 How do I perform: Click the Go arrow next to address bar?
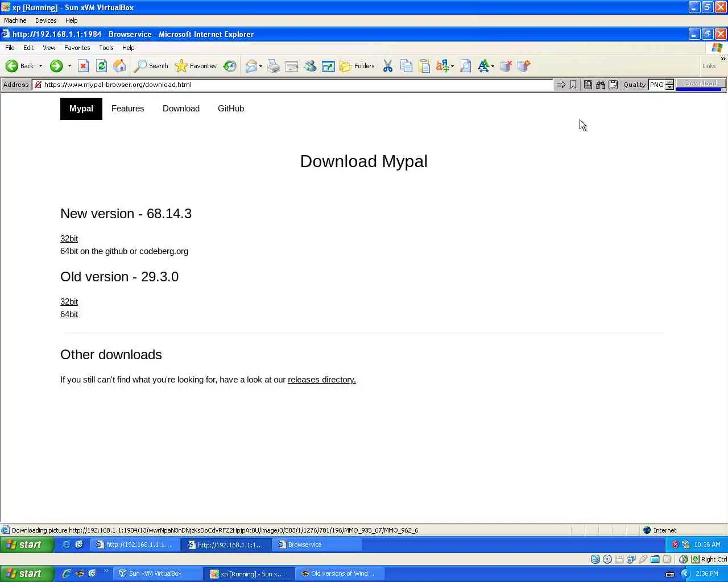(561, 85)
